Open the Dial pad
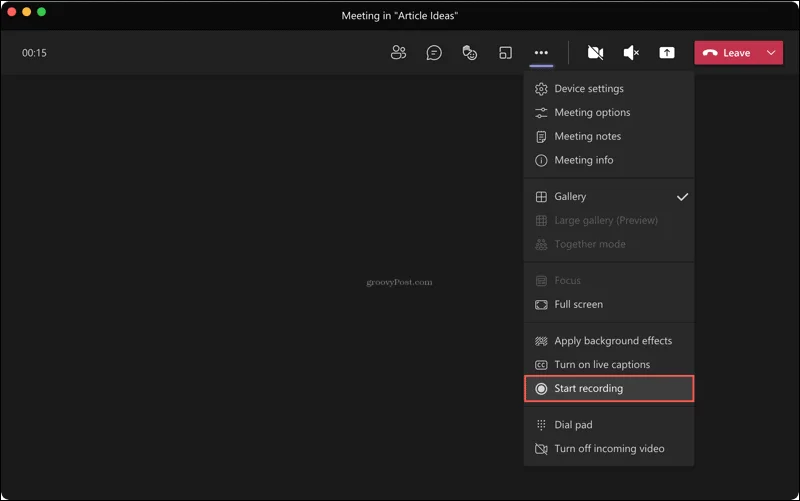 [x=609, y=425]
